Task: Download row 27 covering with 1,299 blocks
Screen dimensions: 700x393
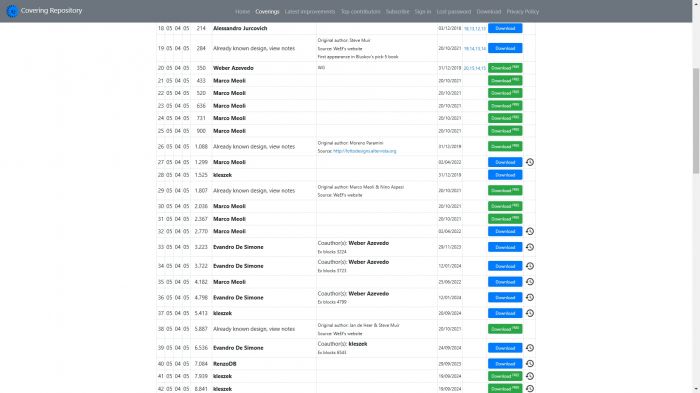Action: [505, 162]
